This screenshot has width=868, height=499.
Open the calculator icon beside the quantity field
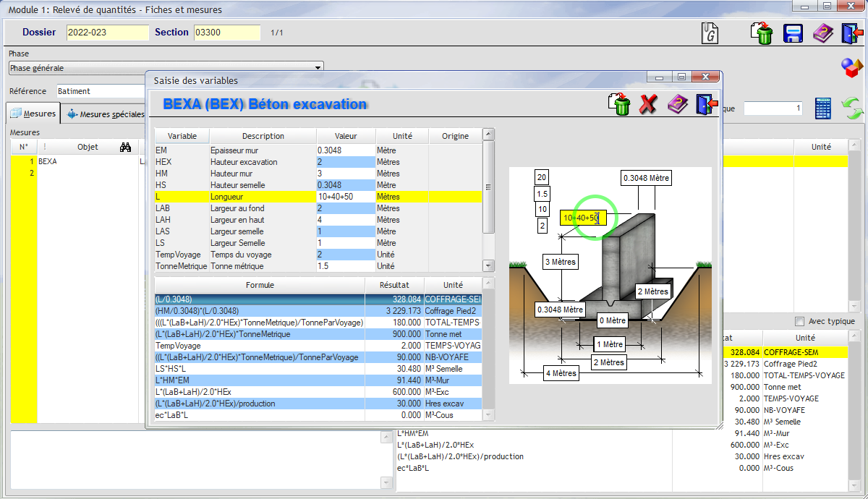pyautogui.click(x=823, y=108)
